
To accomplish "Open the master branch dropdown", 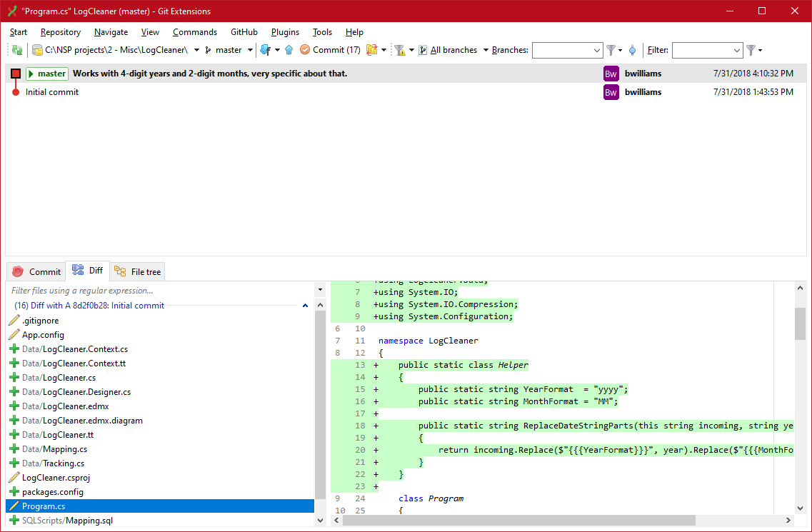I will coord(251,50).
